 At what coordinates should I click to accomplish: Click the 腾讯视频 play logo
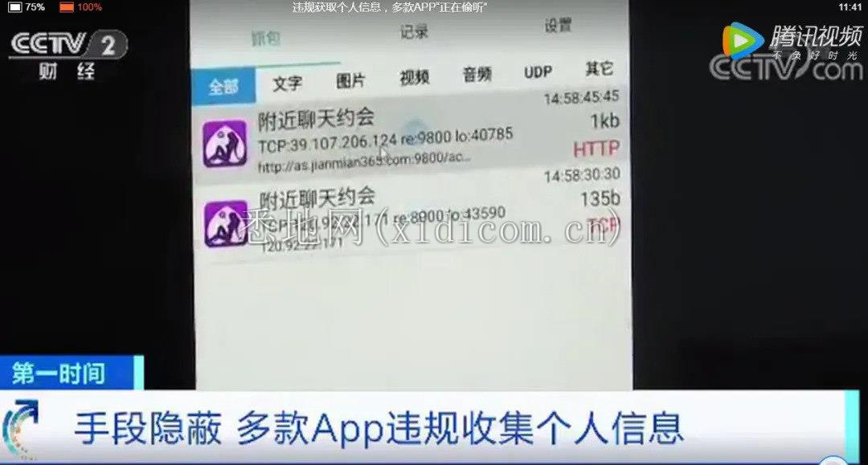point(742,40)
